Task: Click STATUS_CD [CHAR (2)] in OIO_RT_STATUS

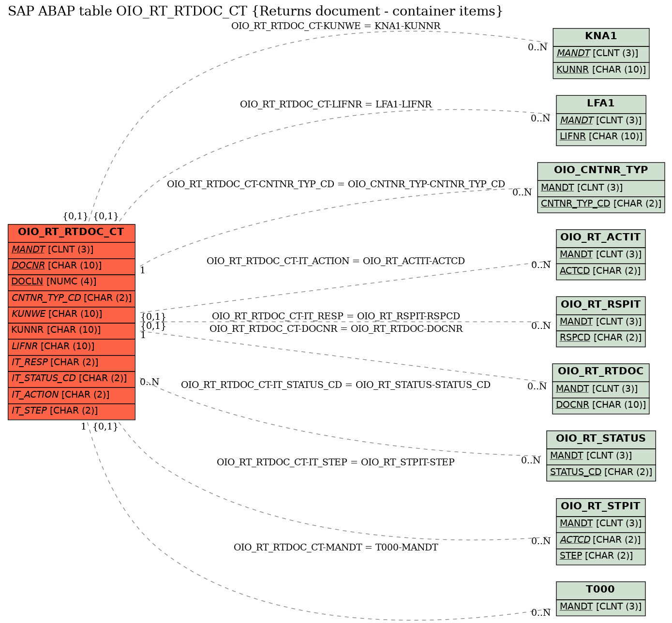Action: click(601, 473)
